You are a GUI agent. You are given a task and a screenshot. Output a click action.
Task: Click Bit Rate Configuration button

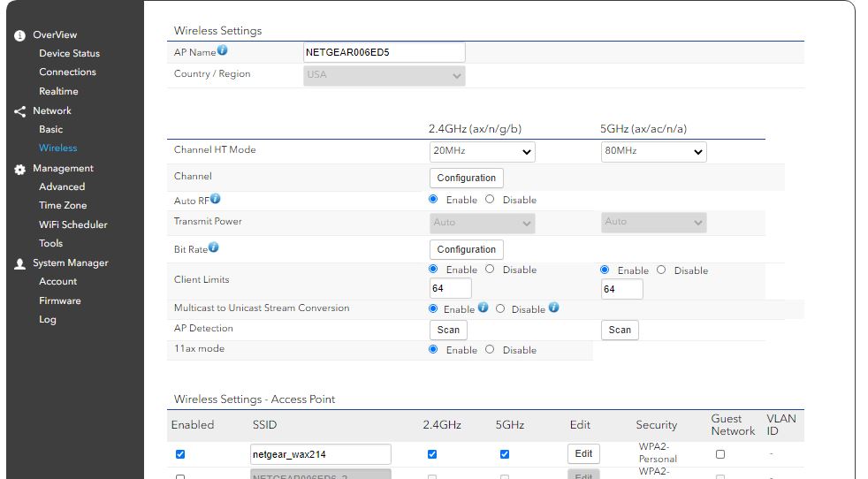[467, 249]
